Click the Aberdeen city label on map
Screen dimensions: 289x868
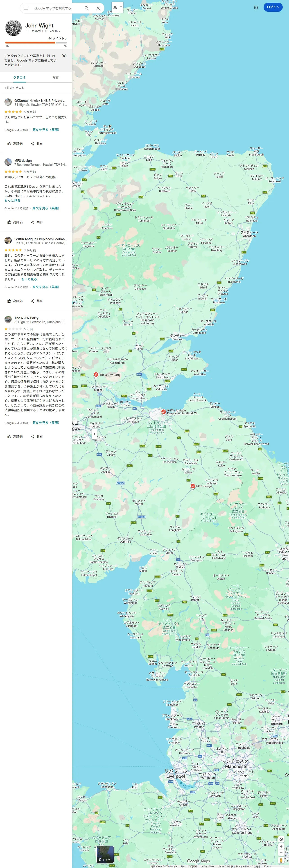pyautogui.click(x=249, y=234)
